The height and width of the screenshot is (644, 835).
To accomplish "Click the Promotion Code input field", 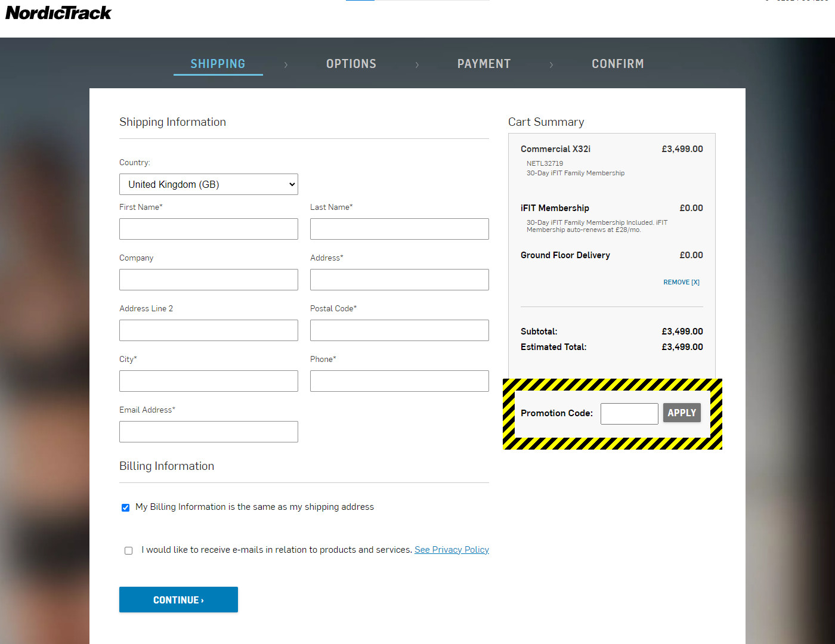I will click(629, 414).
